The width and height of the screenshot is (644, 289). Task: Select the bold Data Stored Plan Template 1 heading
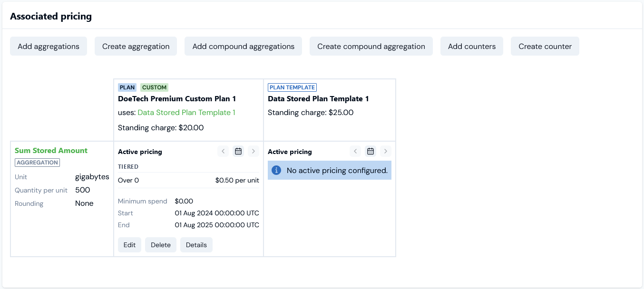pos(318,99)
